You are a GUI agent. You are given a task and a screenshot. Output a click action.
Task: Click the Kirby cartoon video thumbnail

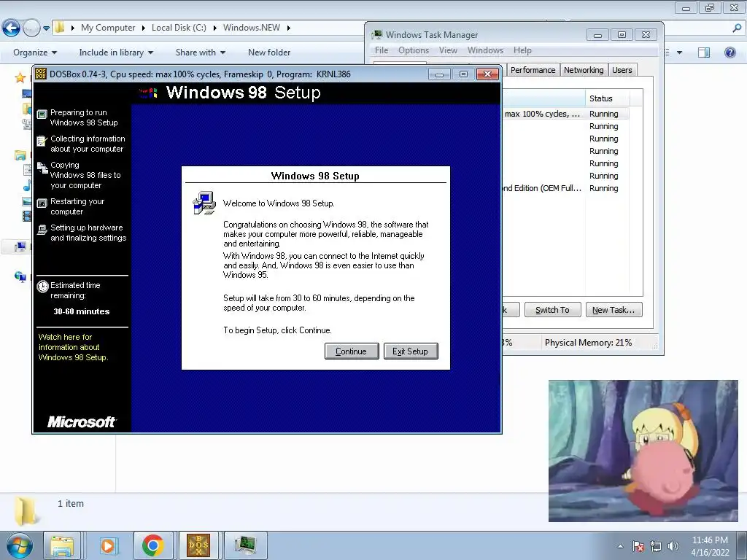coord(643,451)
